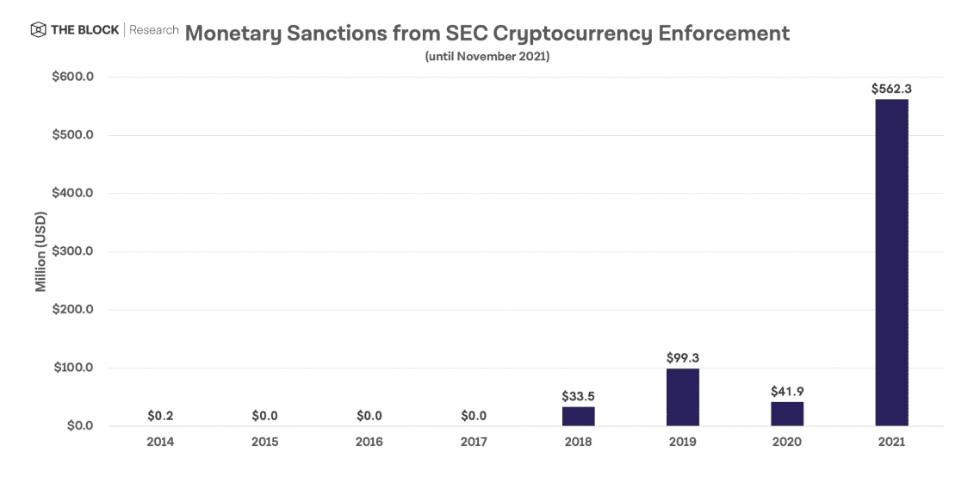Image resolution: width=980 pixels, height=483 pixels.
Task: Click the 2020 bar in the chart
Action: coord(786,413)
